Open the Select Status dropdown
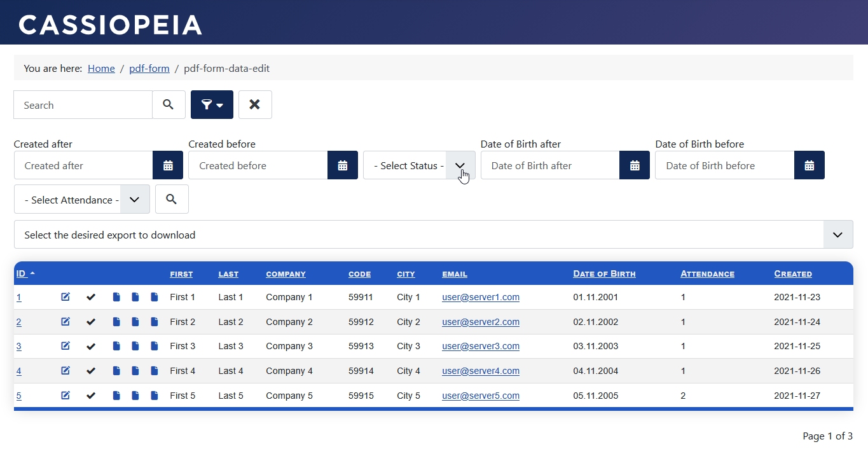Viewport: 868px width, 449px height. 419,165
